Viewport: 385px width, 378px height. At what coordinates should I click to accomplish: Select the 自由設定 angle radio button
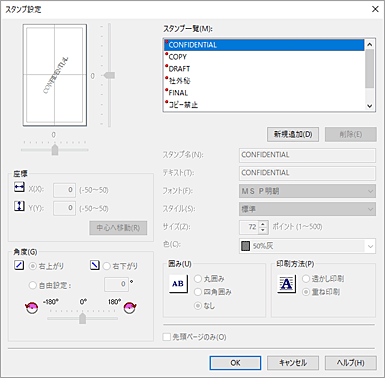[x=33, y=285]
